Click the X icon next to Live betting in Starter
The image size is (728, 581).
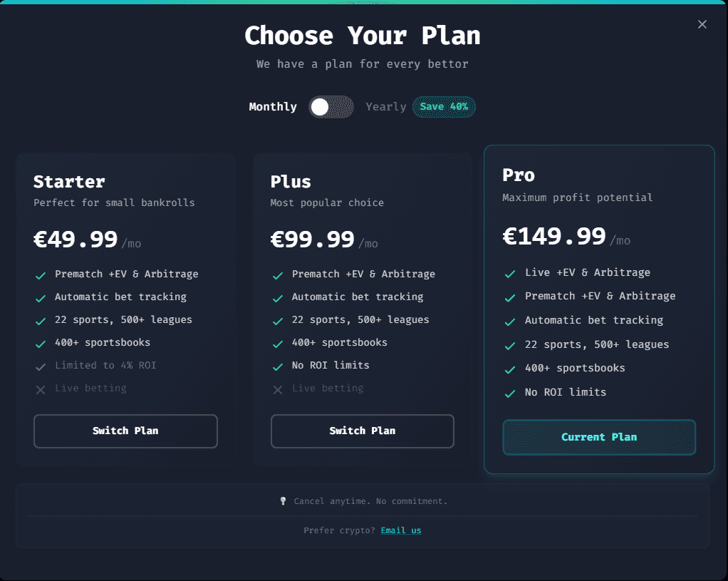41,389
